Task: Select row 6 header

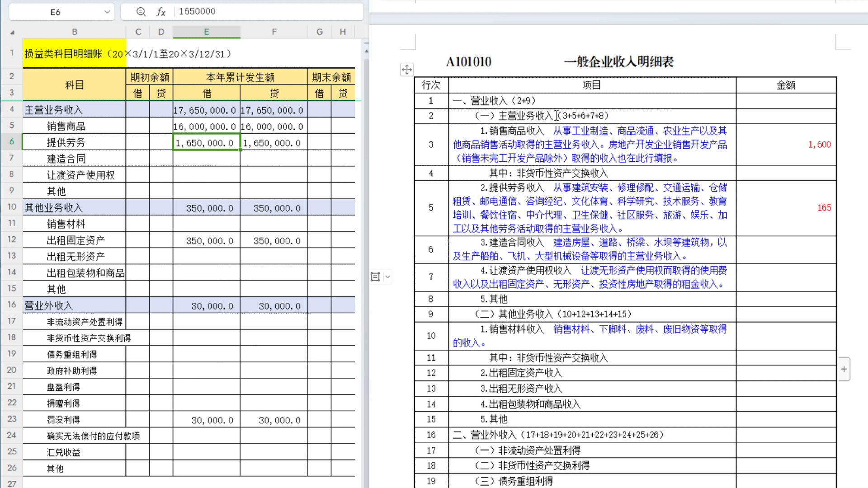Action: click(x=12, y=142)
